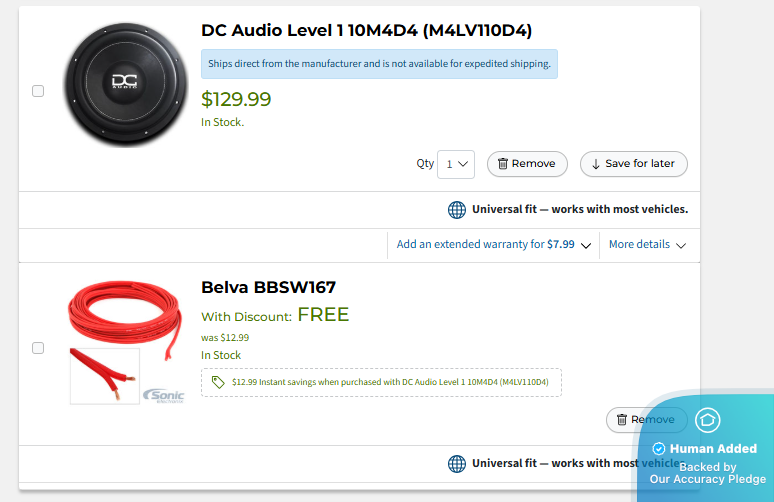Click the savings tag icon on Belva wire
Image resolution: width=774 pixels, height=502 pixels.
click(218, 382)
